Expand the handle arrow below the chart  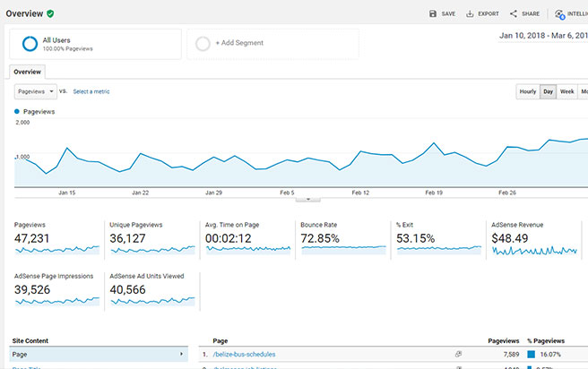[307, 200]
